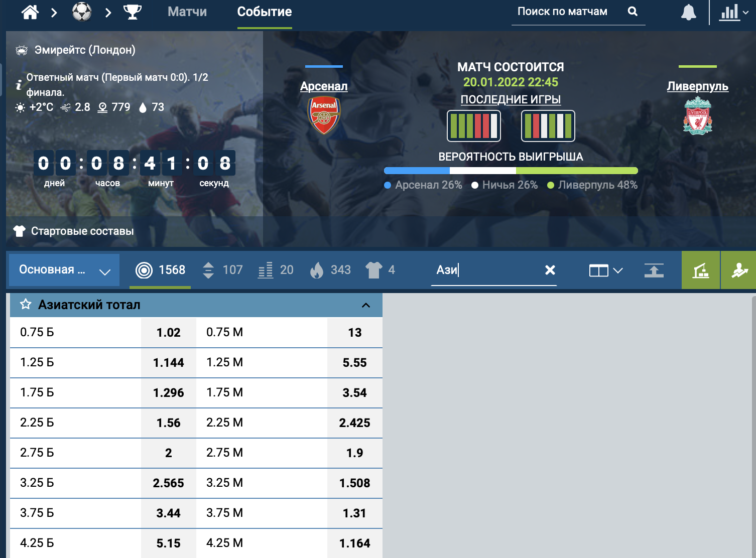Click the match info icon
Screen dimensions: 756x558
pos(19,84)
